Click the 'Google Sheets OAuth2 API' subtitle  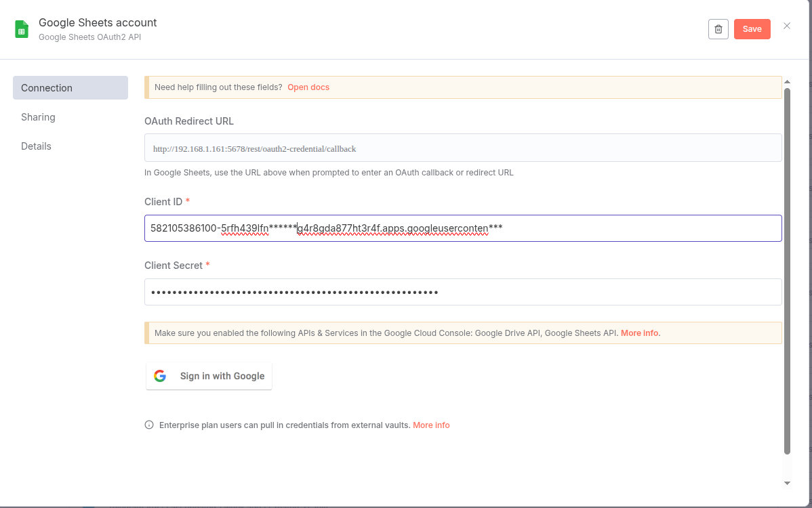(89, 37)
